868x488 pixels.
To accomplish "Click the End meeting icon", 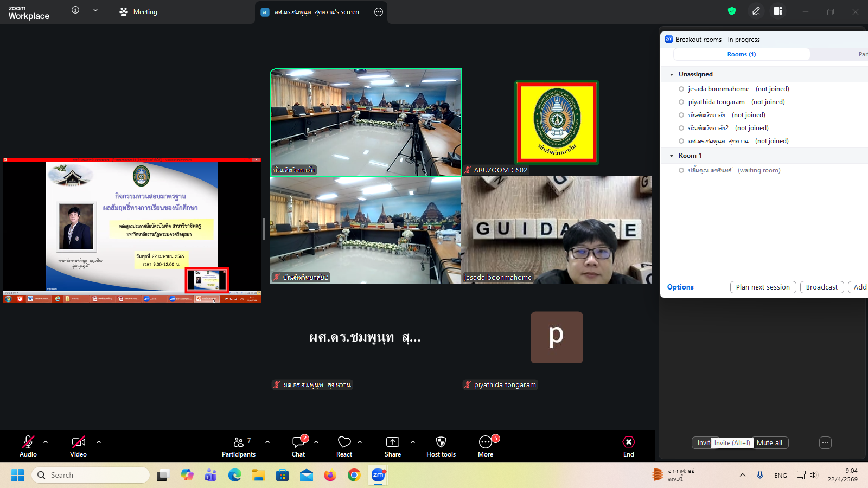I will click(628, 442).
